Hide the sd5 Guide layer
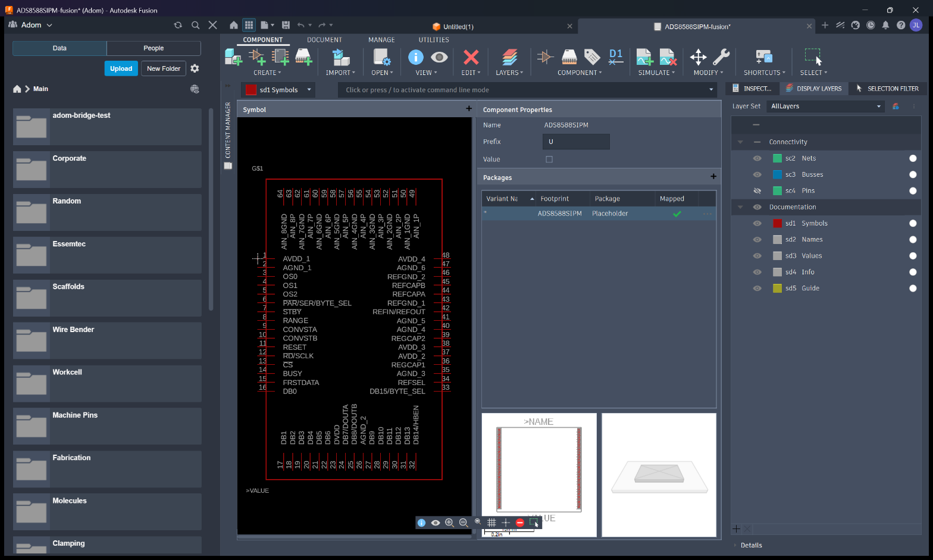Screen dimensions: 933x560 [x=757, y=288]
